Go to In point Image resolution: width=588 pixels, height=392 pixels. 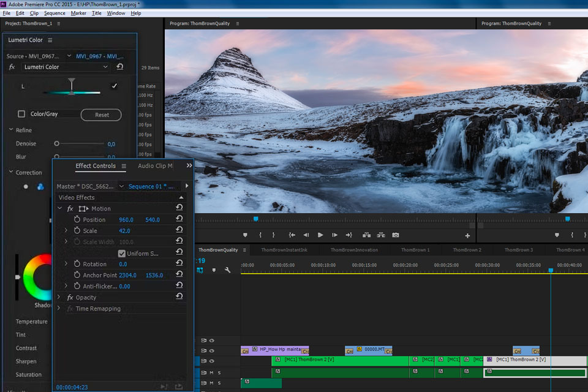pyautogui.click(x=292, y=235)
